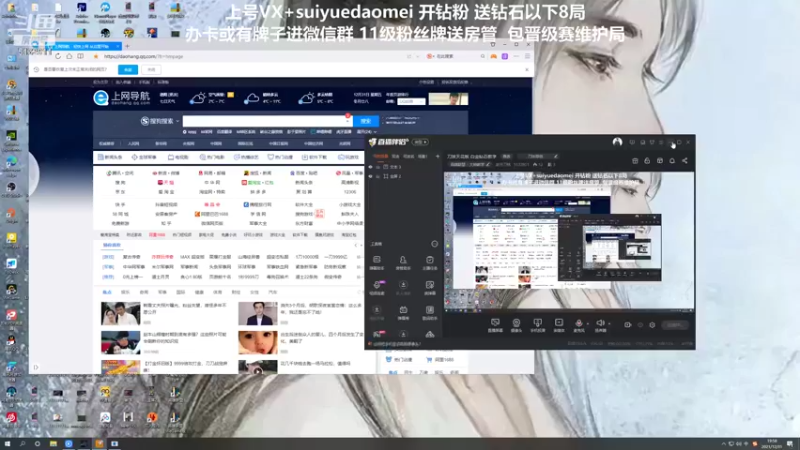Screen dimensions: 800x450
Task: Open game controller extension icon in browser
Action: pyautogui.click(x=493, y=56)
